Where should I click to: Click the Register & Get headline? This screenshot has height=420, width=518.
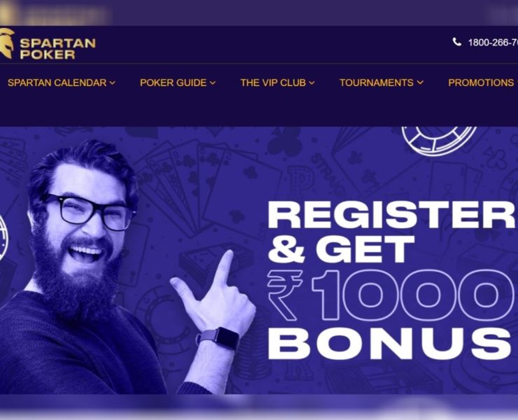393,231
